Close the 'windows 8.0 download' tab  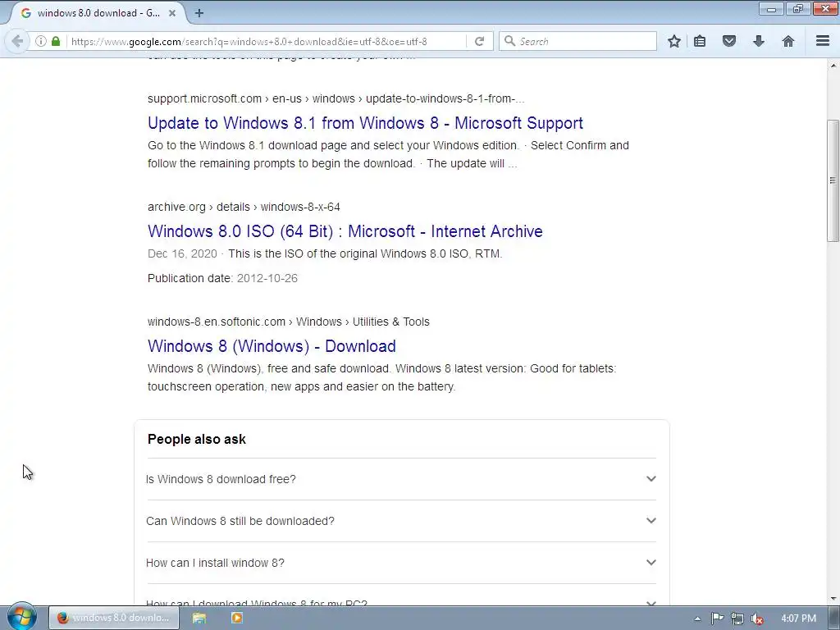pyautogui.click(x=172, y=13)
